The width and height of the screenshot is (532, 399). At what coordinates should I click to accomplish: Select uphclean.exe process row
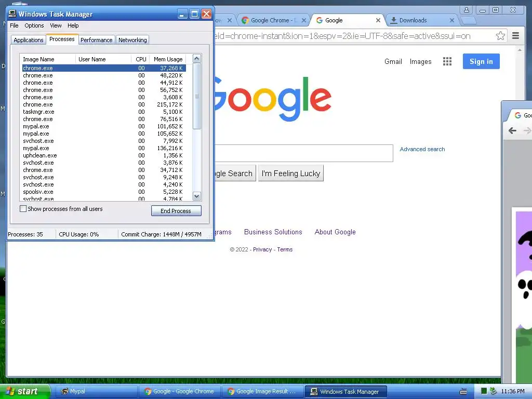click(x=104, y=155)
